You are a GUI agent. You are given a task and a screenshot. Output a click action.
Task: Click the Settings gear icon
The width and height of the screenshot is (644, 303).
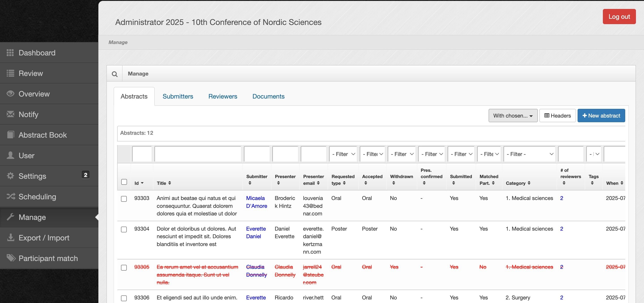[x=10, y=176]
